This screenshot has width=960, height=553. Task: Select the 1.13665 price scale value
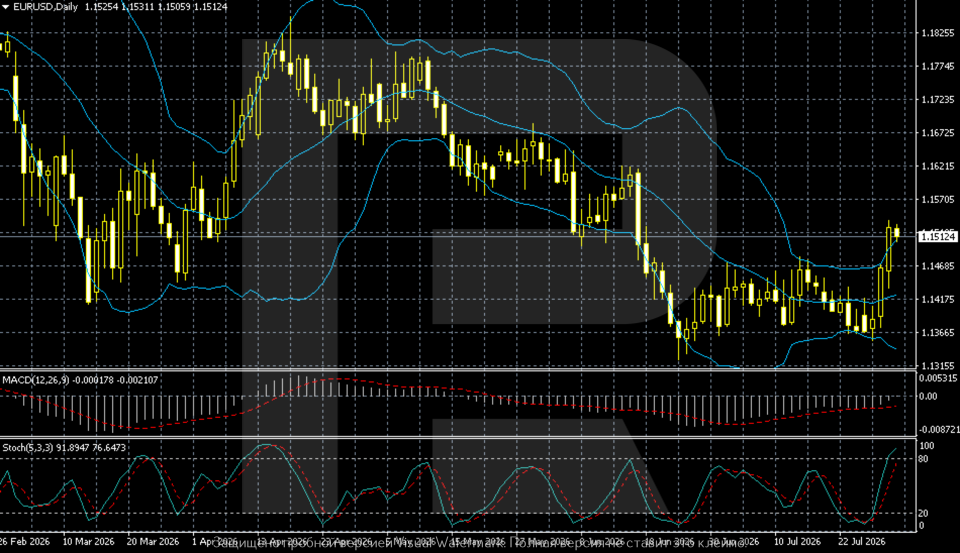click(938, 333)
